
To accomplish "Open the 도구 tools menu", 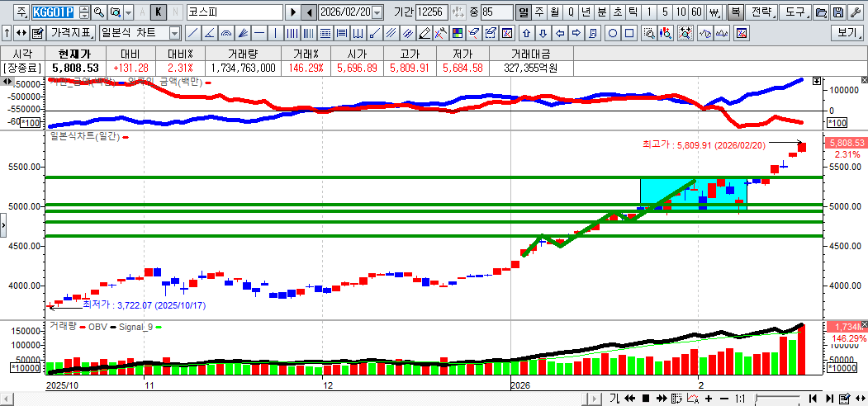I will click(794, 12).
